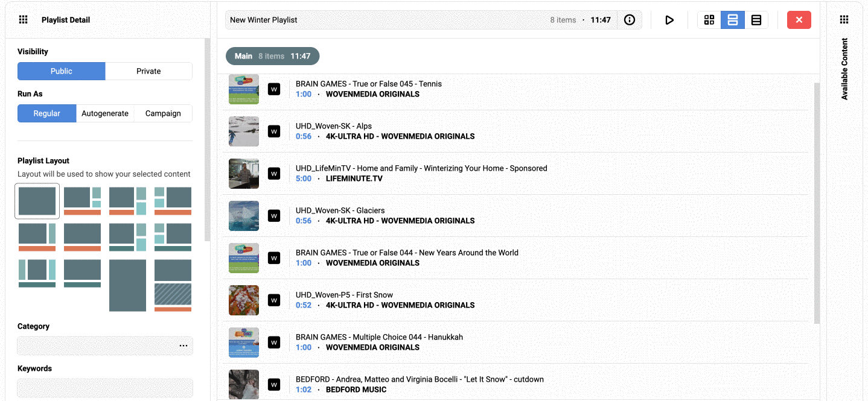868x401 pixels.
Task: Click the Hanukkah Multiple Choice thumbnail
Action: click(244, 343)
